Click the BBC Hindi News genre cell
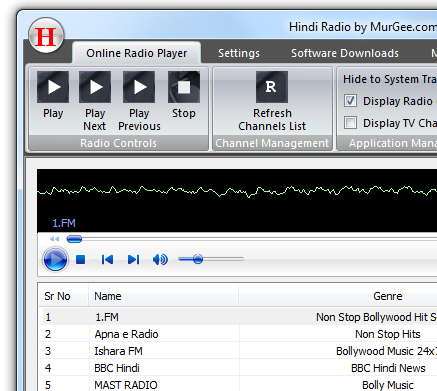Screen dimensions: 437x391 [388, 368]
